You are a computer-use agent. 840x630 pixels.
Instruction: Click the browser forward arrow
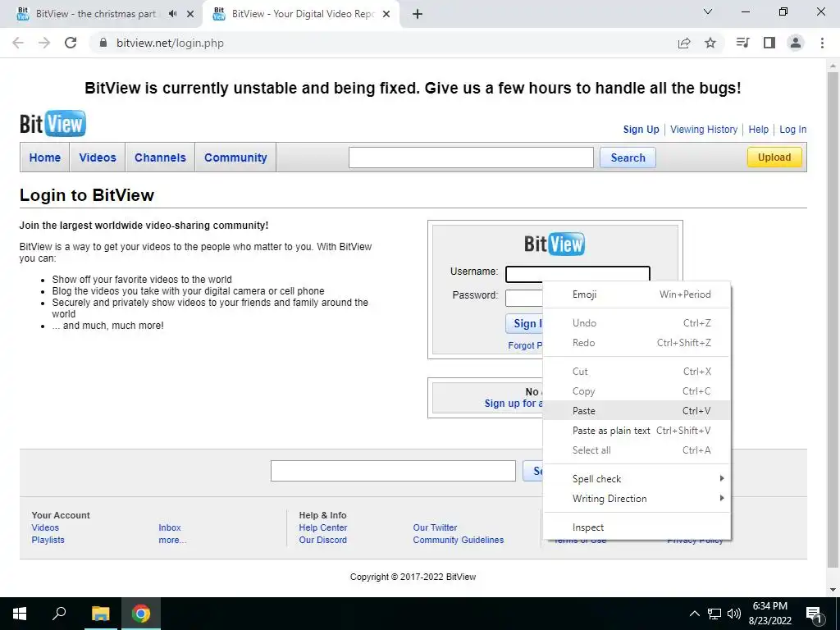(44, 43)
